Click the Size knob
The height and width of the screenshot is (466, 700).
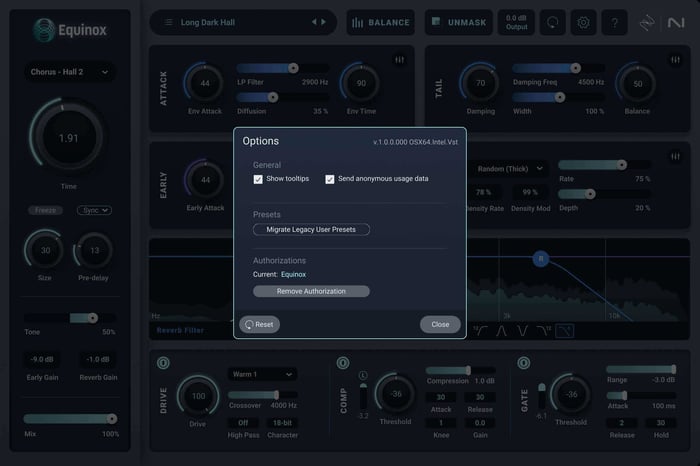pyautogui.click(x=45, y=250)
